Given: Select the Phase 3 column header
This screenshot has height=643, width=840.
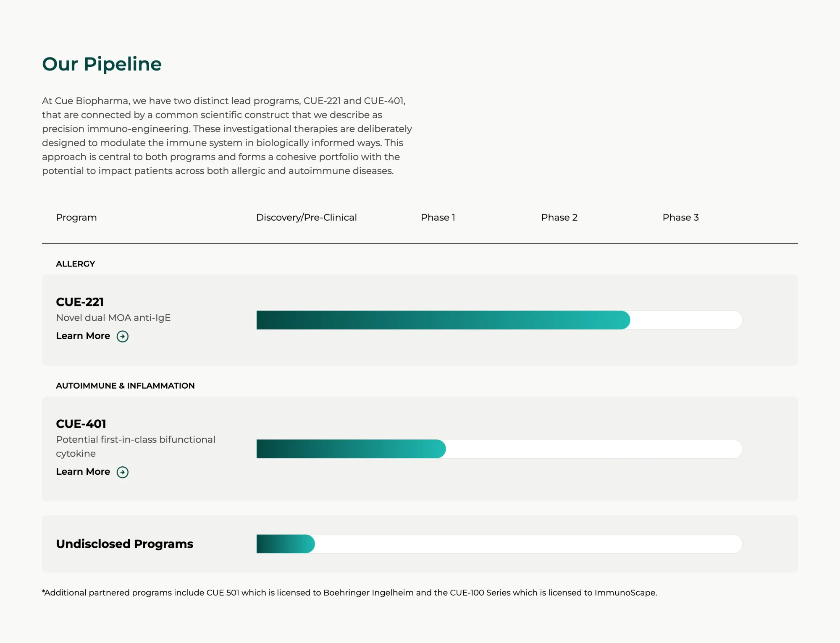Looking at the screenshot, I should (681, 217).
